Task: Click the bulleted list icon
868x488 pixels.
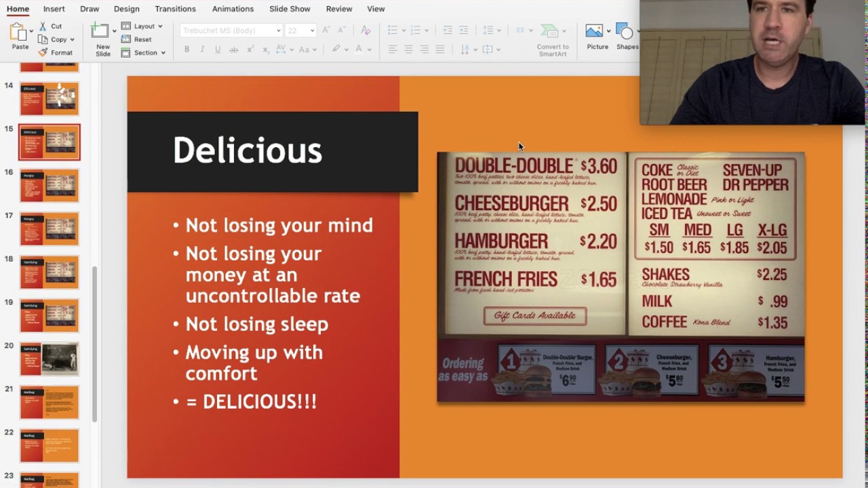Action: point(393,30)
